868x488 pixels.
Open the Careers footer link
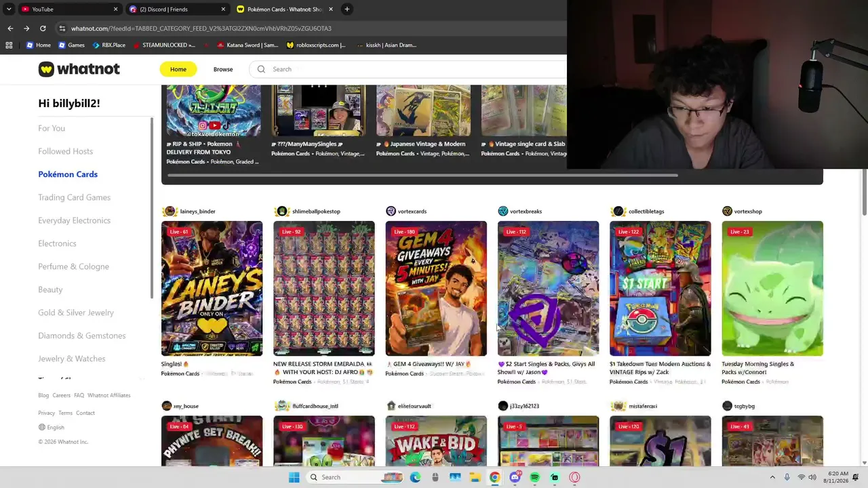(62, 395)
